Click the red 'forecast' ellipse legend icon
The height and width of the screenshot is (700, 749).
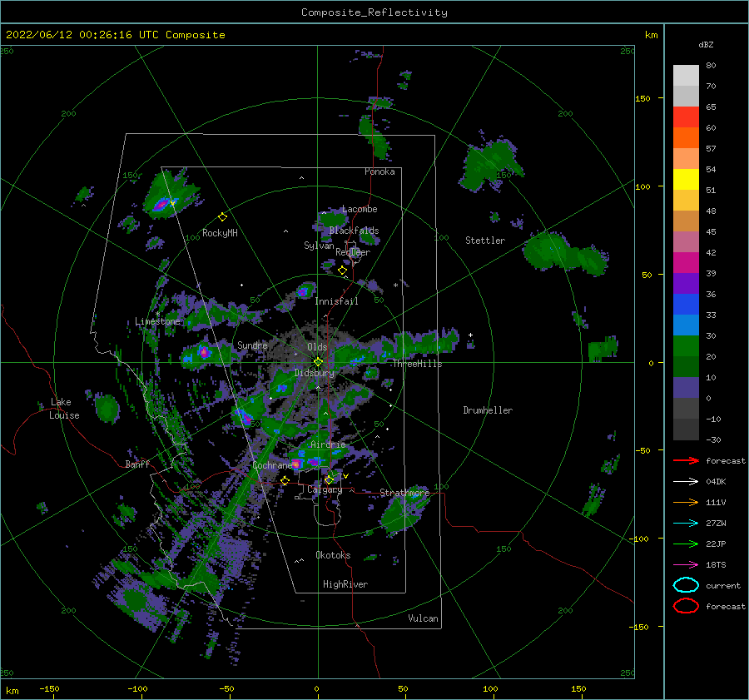click(686, 606)
